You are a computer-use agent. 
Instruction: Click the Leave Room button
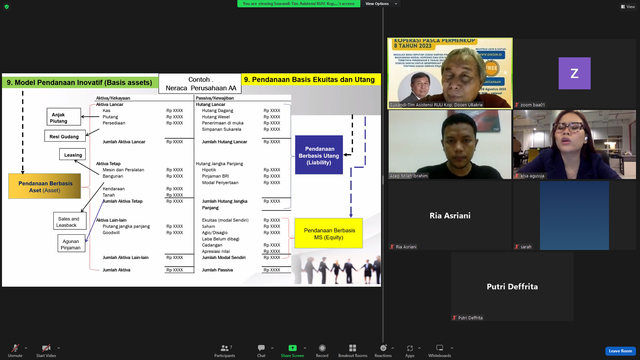pos(620,351)
